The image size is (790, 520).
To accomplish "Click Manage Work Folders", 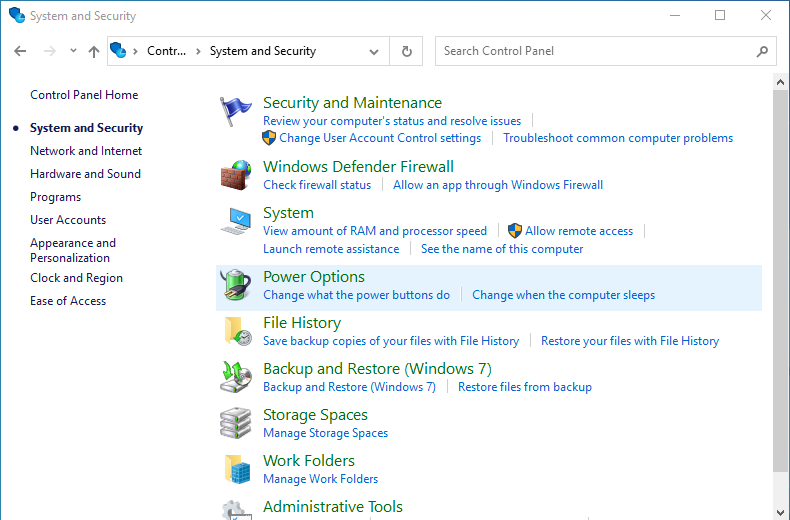I will [x=320, y=479].
